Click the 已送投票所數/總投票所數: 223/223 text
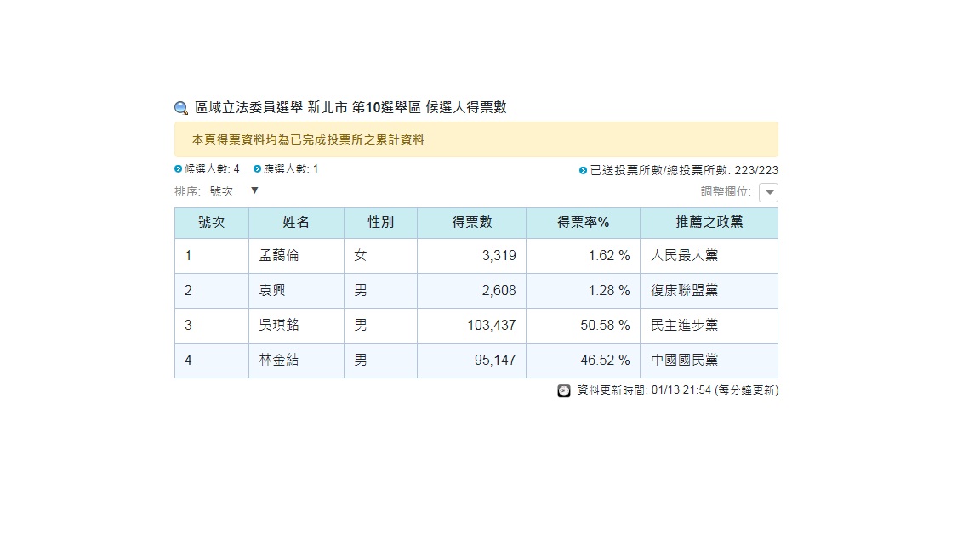Viewport: 980px width, 551px height. click(684, 171)
